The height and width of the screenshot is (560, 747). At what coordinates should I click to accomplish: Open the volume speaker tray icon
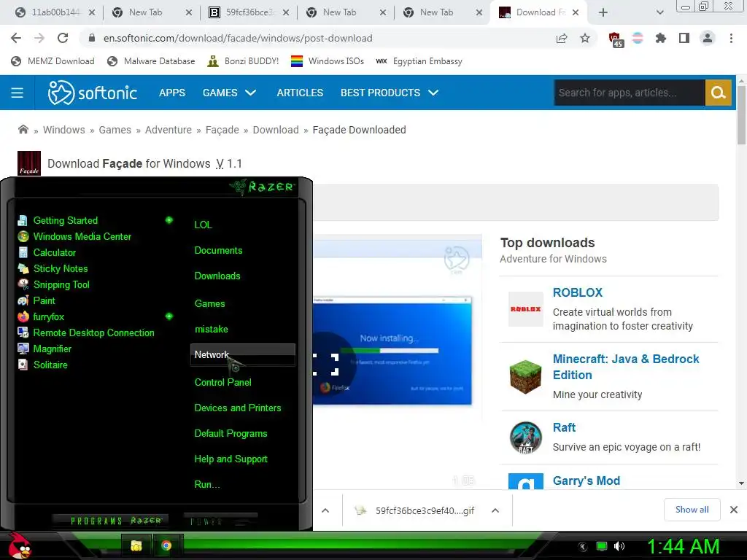[619, 546]
